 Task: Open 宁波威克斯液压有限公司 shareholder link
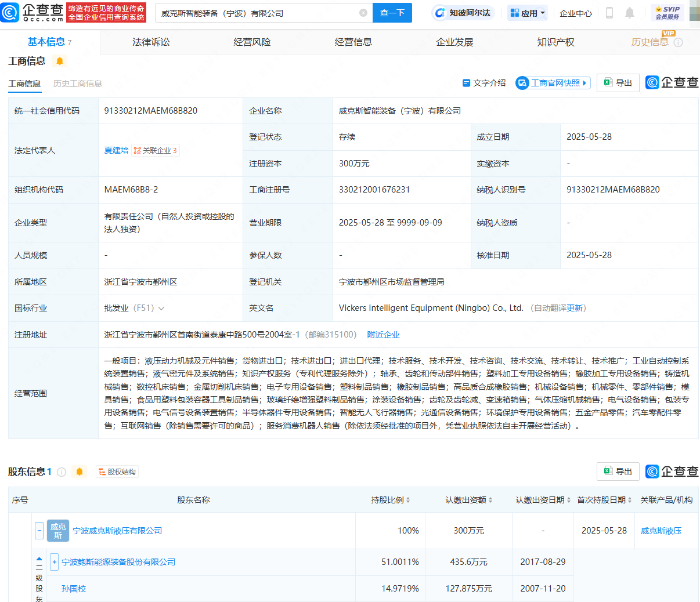click(x=117, y=531)
